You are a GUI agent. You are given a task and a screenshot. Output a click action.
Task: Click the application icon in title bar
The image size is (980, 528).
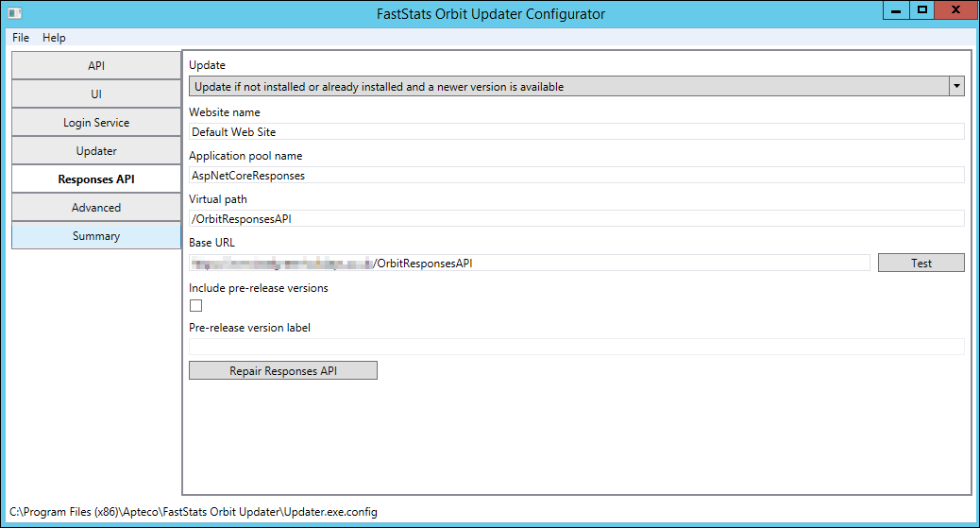[15, 13]
